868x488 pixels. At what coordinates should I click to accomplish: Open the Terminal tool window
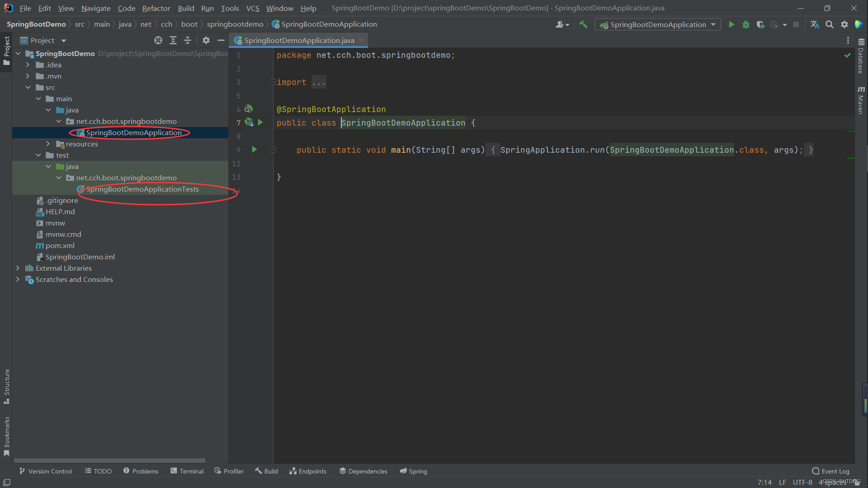click(187, 471)
